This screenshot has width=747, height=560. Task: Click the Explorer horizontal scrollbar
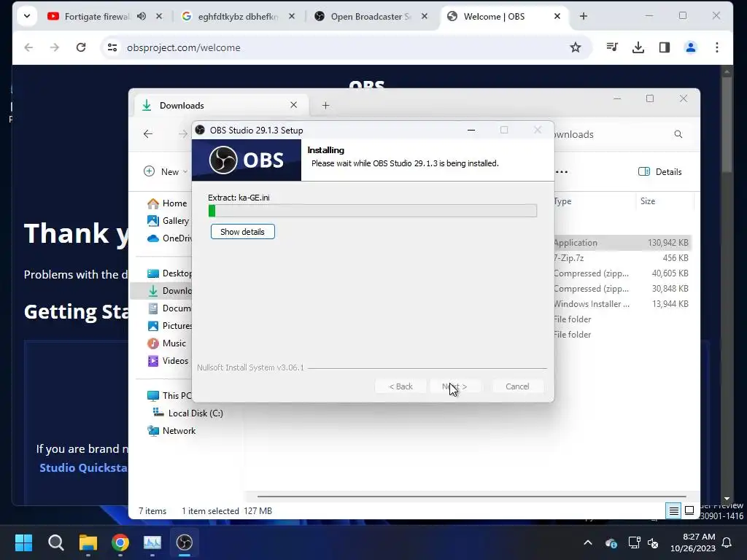[x=471, y=497]
